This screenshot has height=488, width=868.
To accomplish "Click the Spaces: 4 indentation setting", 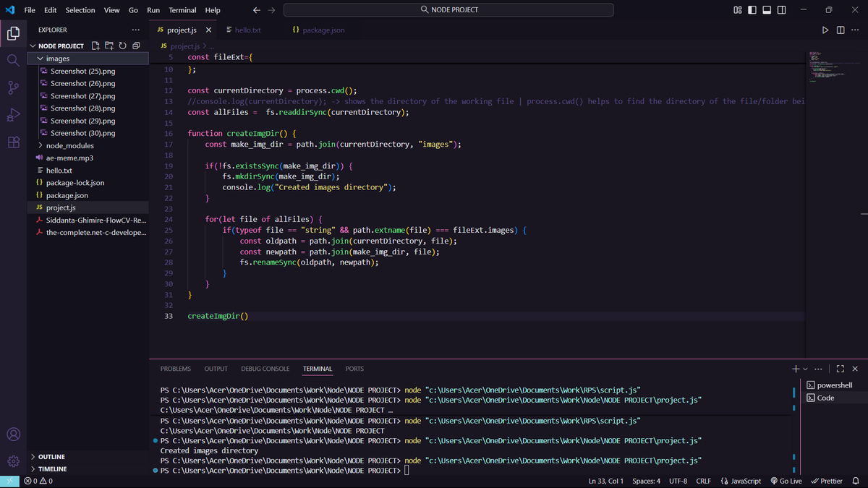I will (x=646, y=481).
